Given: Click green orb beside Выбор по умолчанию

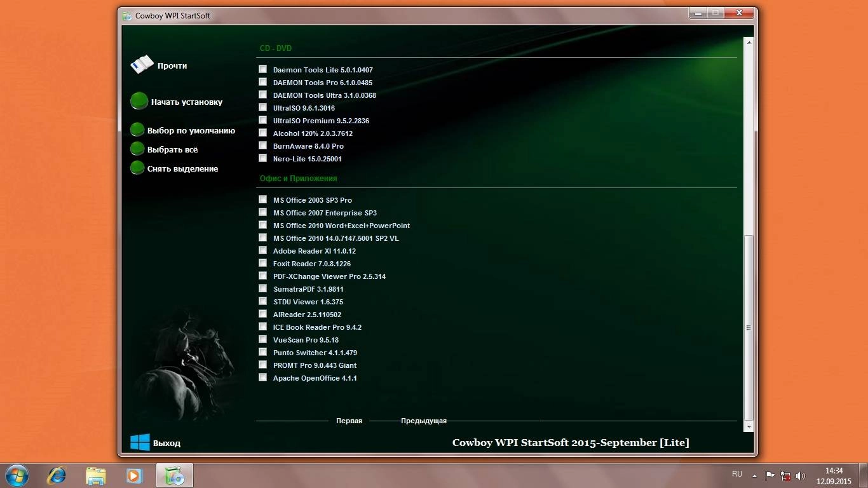Looking at the screenshot, I should tap(138, 130).
